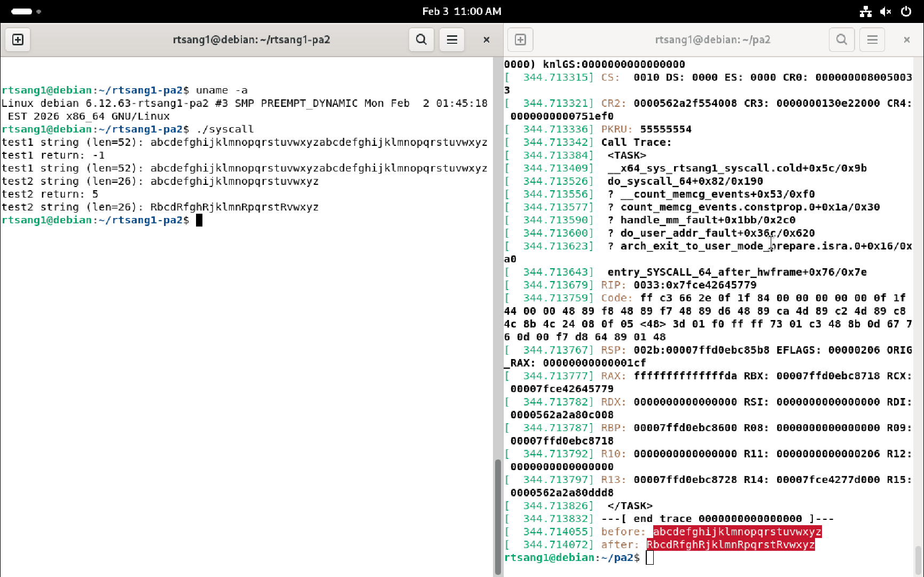Open the network status icon

click(865, 11)
